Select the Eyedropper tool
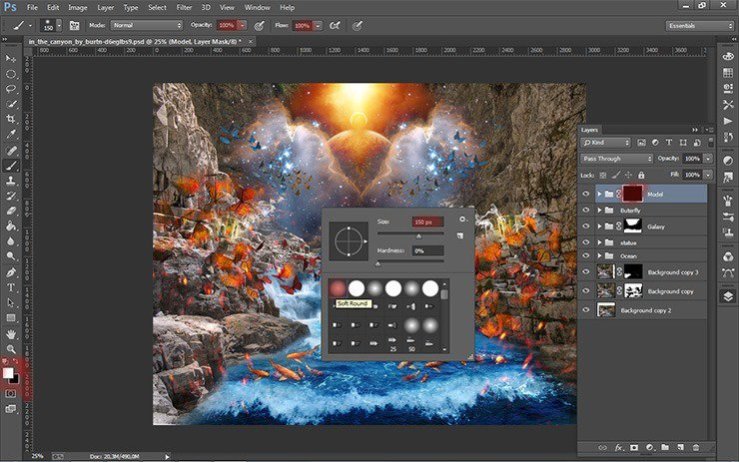This screenshot has width=739, height=462. pos(11,133)
